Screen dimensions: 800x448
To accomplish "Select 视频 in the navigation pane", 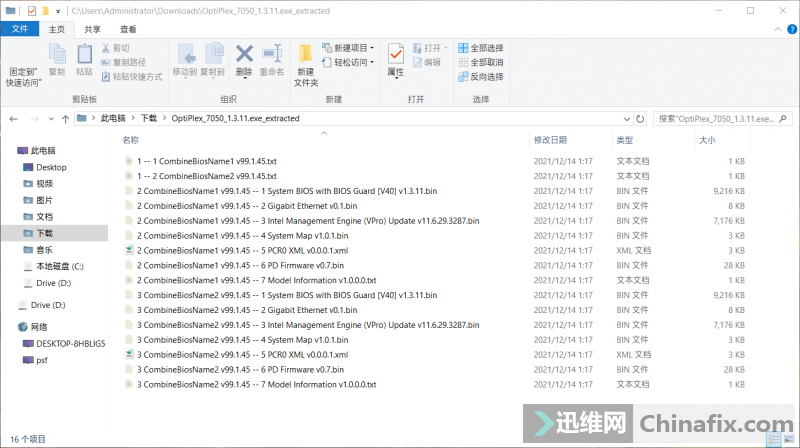I will click(44, 184).
